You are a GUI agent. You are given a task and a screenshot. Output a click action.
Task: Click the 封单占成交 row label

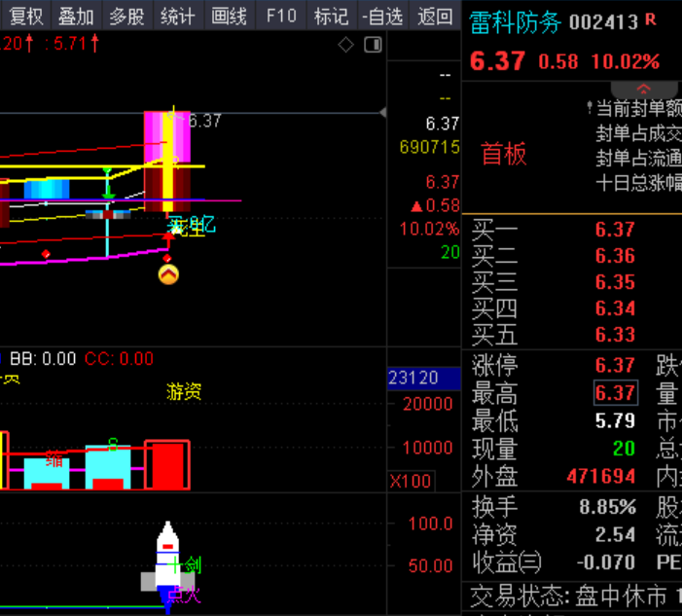(x=638, y=133)
